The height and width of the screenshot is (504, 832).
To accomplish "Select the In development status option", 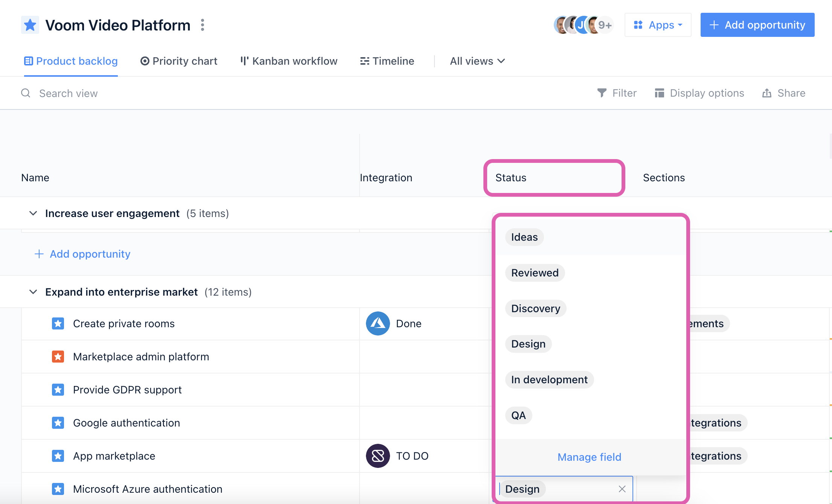I will coord(549,380).
